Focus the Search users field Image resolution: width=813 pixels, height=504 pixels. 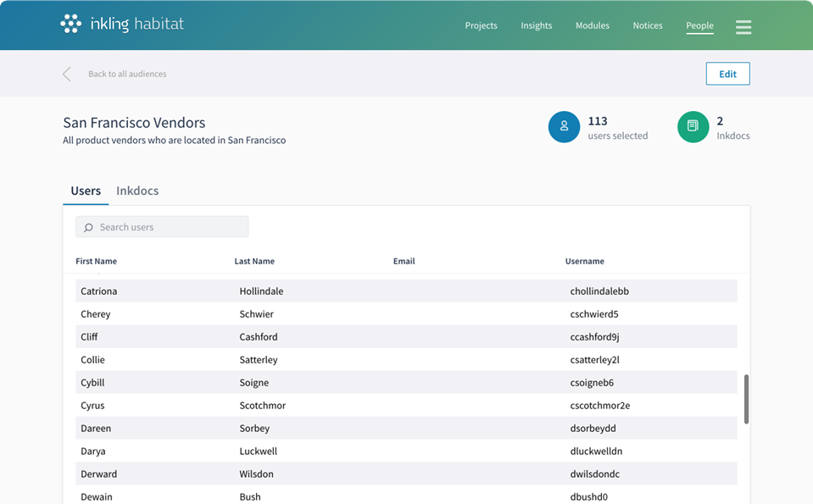click(170, 227)
